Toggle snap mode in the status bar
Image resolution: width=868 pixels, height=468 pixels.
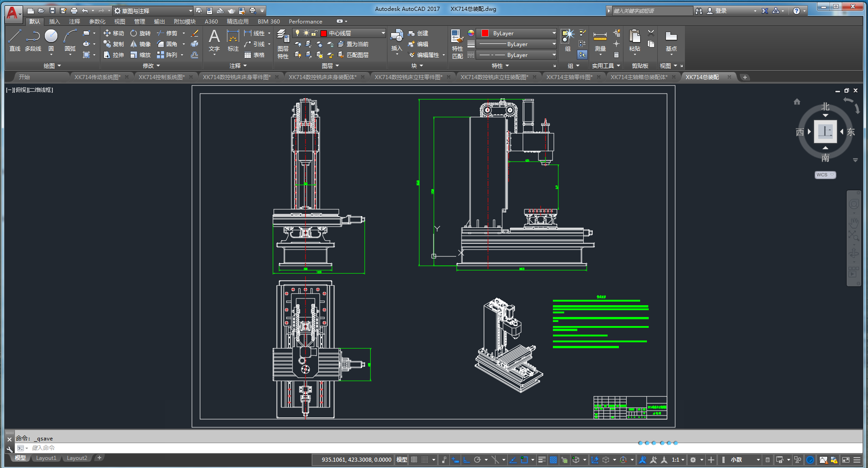point(425,460)
